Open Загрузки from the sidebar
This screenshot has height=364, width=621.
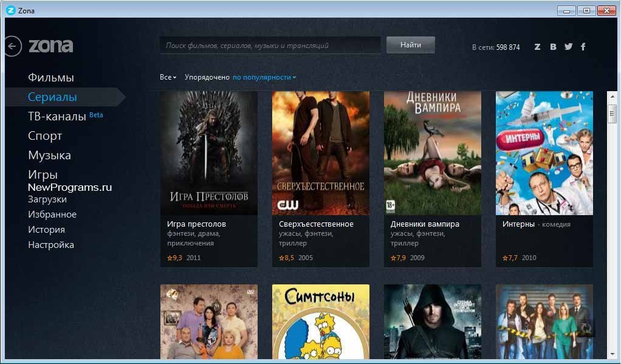(47, 199)
